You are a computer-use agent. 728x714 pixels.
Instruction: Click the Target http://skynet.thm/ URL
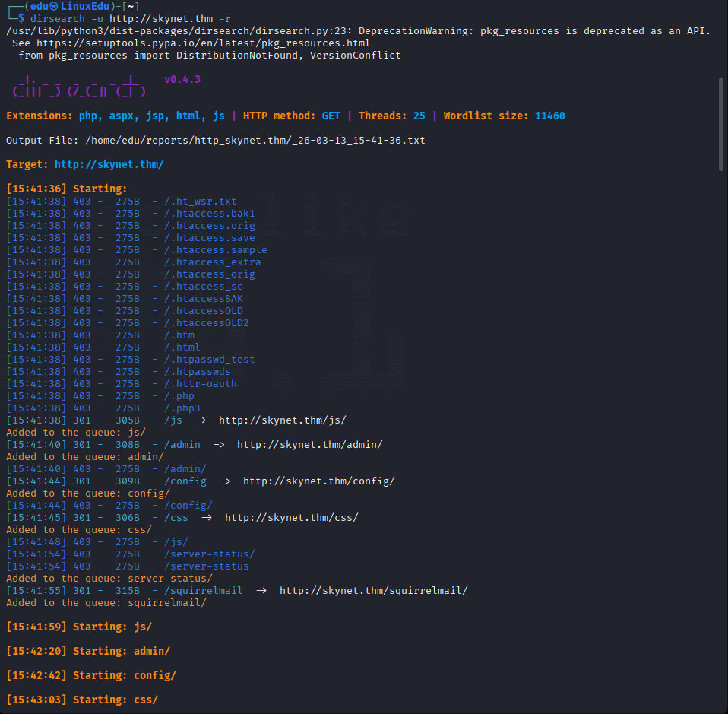coord(109,164)
